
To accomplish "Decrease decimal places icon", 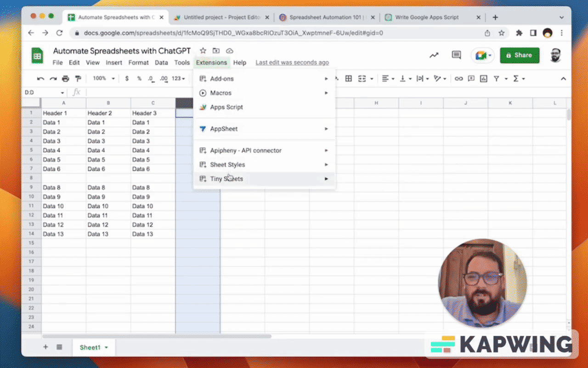I will [x=151, y=79].
